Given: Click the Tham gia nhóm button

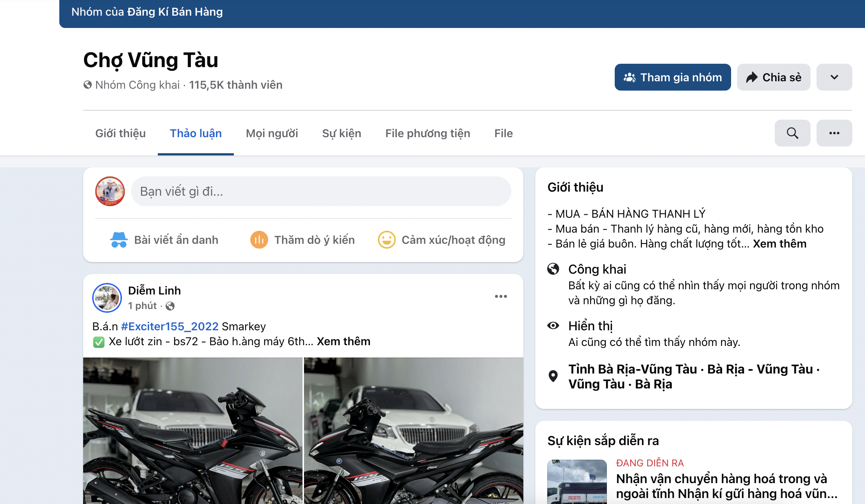Looking at the screenshot, I should (x=673, y=77).
